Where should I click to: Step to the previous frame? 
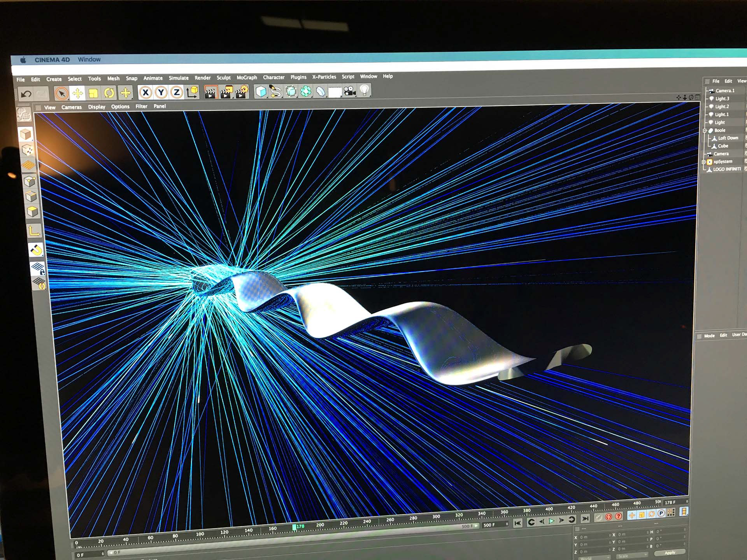542,521
